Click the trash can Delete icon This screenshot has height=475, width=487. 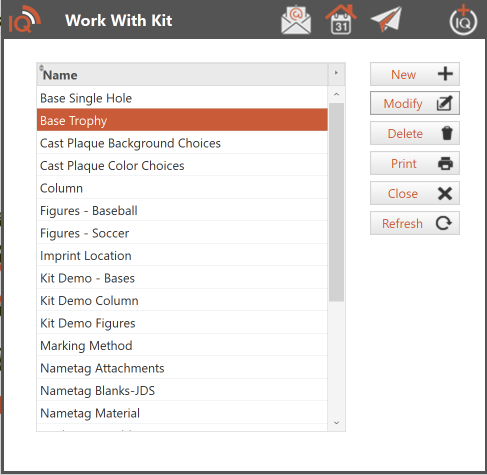(x=447, y=133)
